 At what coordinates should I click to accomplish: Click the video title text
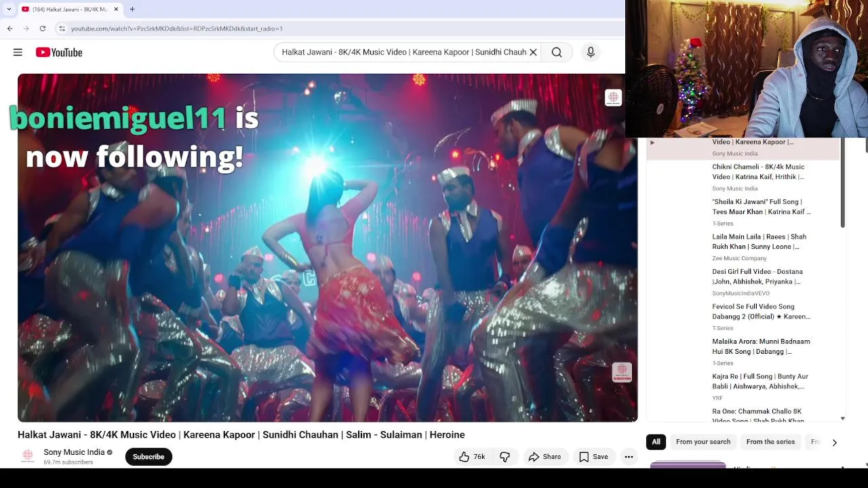coord(241,435)
